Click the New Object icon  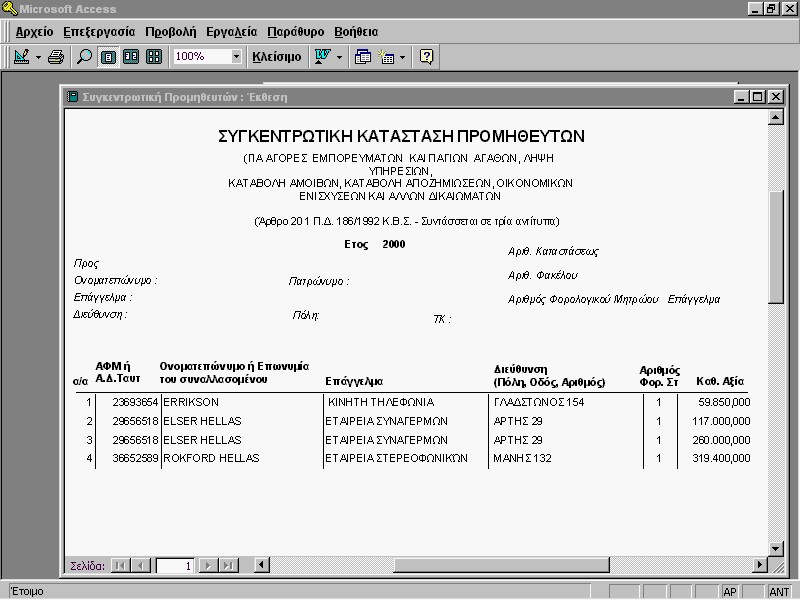[386, 56]
